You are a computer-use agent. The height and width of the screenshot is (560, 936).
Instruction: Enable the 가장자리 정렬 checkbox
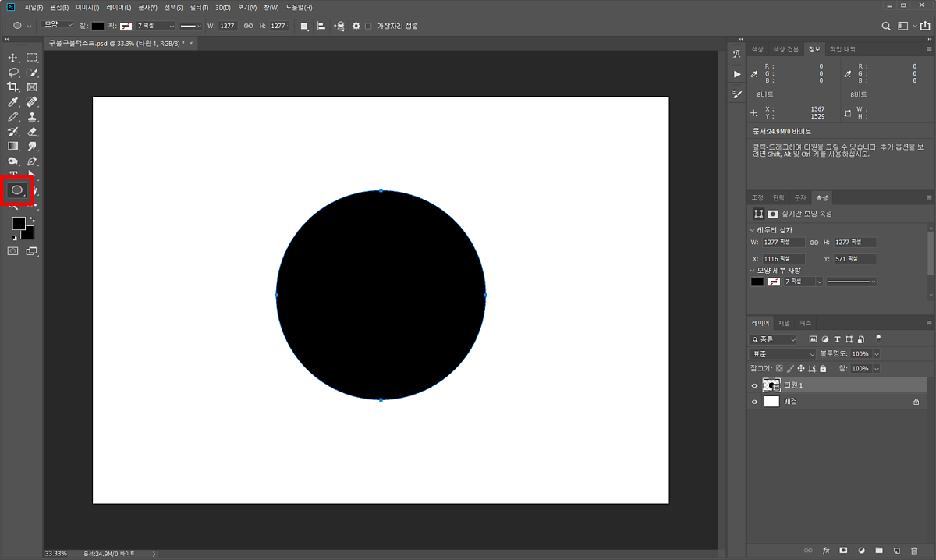tap(368, 26)
